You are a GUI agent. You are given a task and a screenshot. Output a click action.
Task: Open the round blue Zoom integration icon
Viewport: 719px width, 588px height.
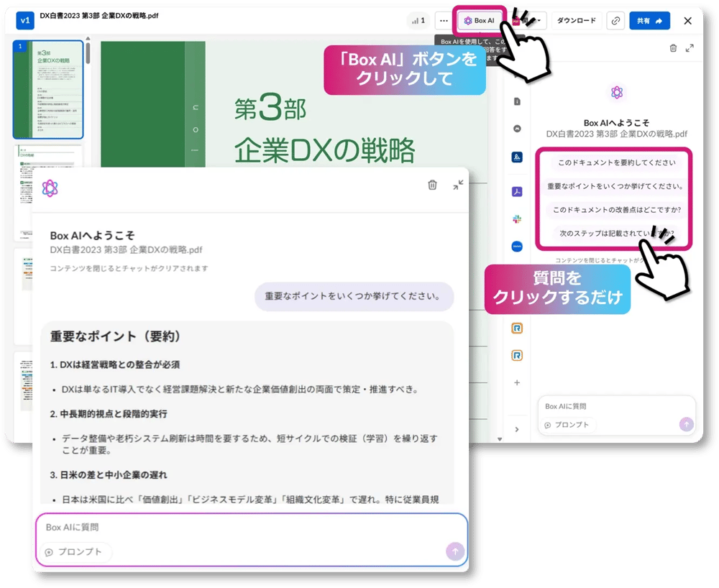517,247
